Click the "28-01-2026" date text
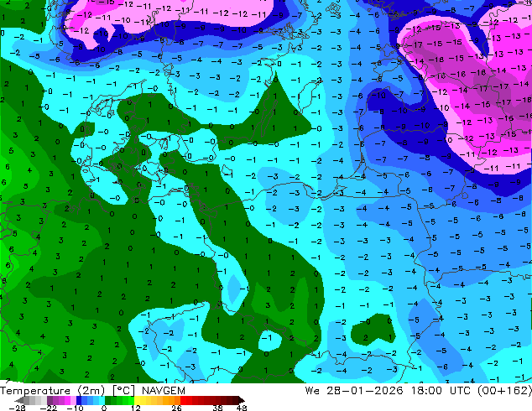Screen dimensions: 532x411 tap(365, 391)
